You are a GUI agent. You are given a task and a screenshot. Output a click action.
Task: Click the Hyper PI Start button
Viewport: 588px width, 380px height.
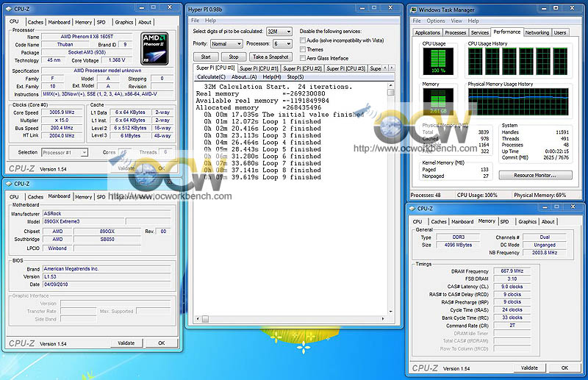[206, 57]
